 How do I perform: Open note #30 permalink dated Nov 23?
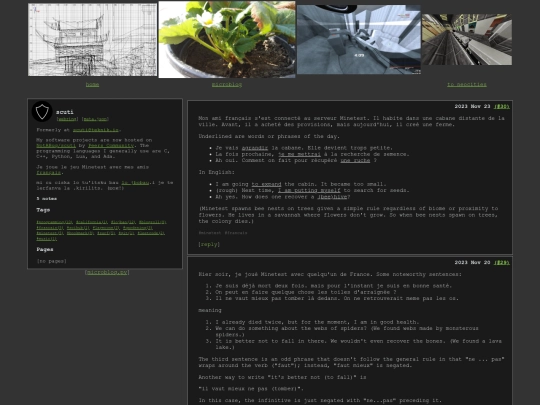click(x=501, y=106)
